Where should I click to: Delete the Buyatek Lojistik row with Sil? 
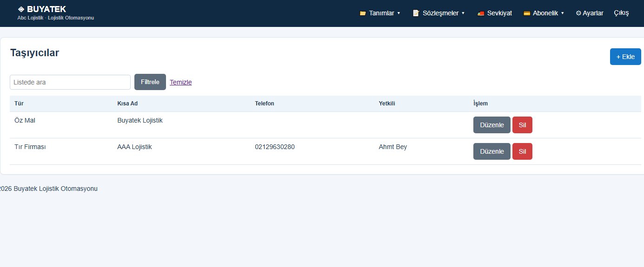(x=522, y=125)
